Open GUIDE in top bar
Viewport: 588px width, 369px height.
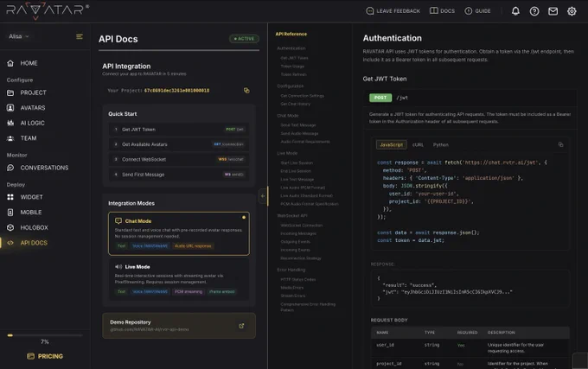(x=477, y=11)
